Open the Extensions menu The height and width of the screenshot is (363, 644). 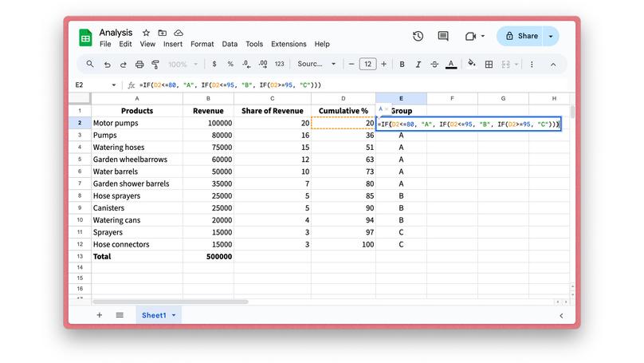[289, 44]
